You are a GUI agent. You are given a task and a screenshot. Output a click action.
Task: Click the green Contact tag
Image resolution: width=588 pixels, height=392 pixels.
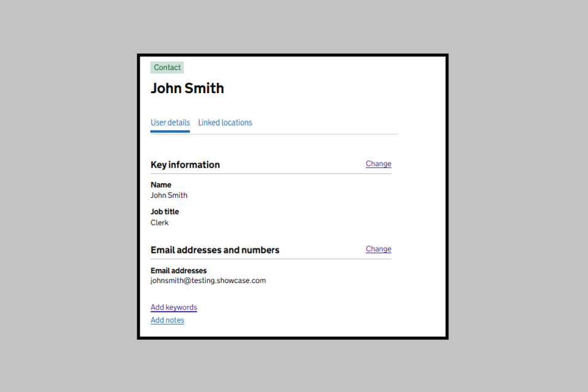coord(167,67)
